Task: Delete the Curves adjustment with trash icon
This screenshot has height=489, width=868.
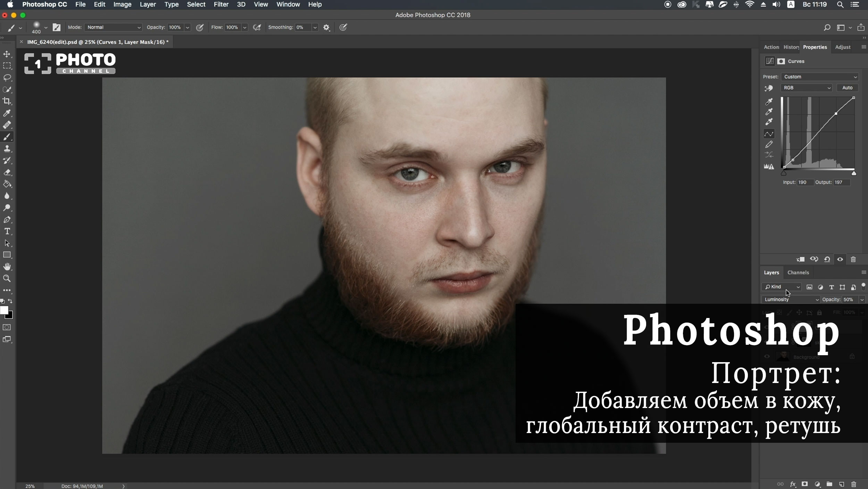Action: 853,259
